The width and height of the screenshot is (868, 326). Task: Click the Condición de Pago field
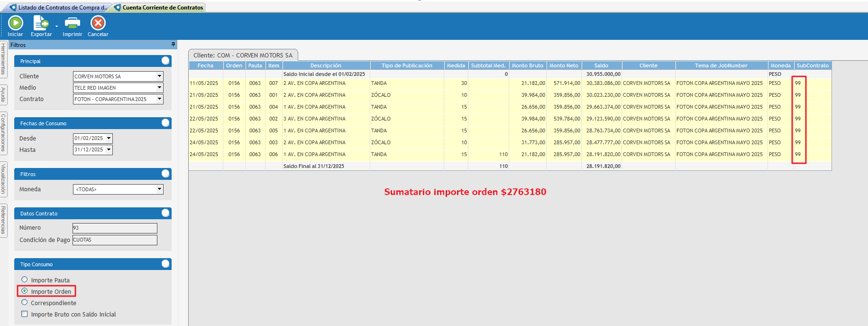tap(115, 240)
